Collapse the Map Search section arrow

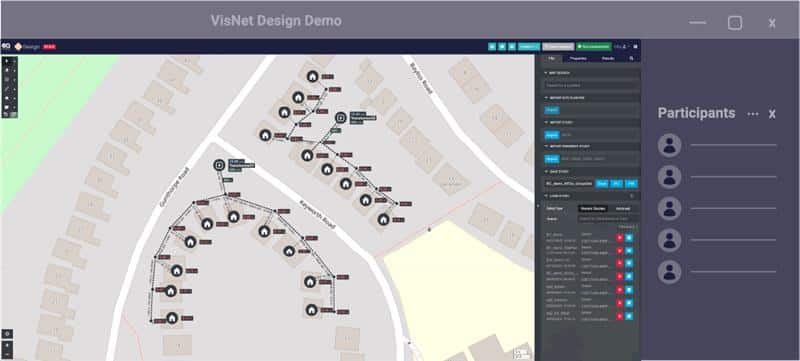(545, 73)
